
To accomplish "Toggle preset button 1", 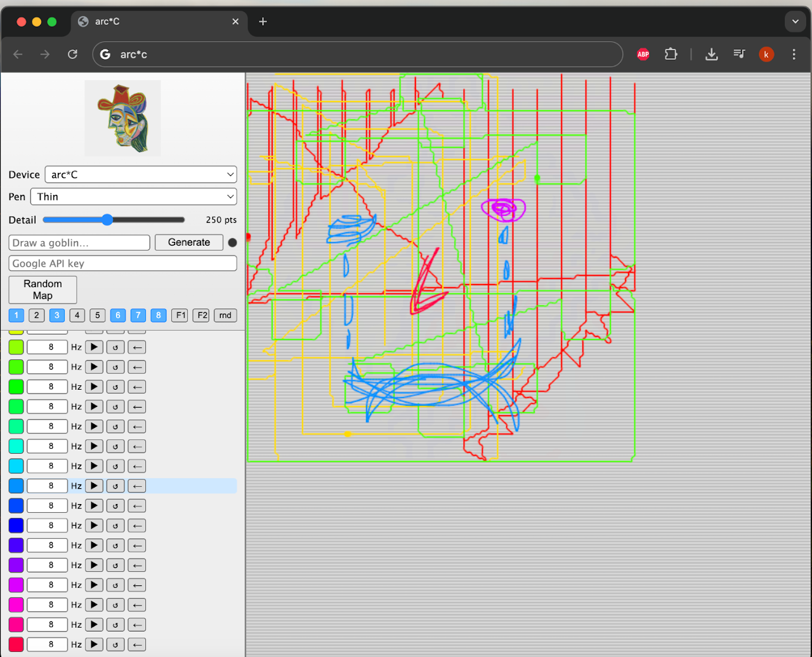I will tap(16, 315).
